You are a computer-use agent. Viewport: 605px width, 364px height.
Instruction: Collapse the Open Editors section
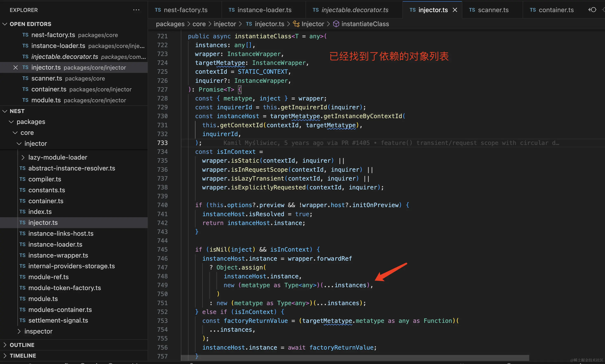[x=5, y=24]
